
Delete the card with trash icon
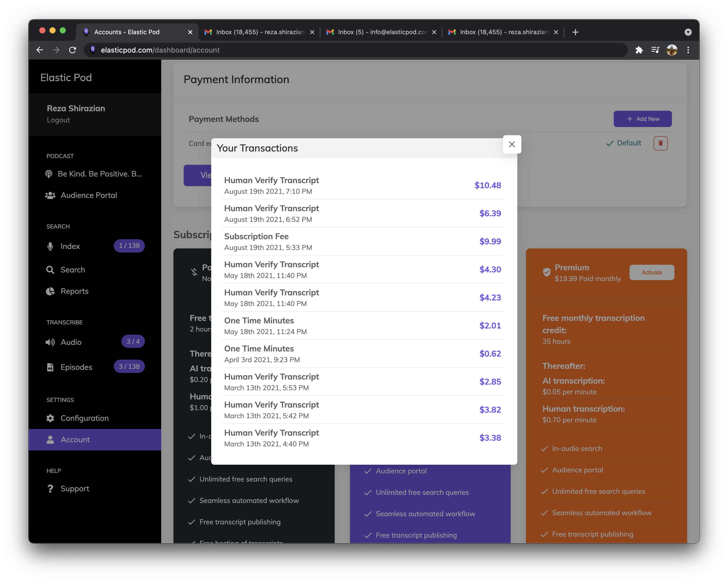(660, 143)
